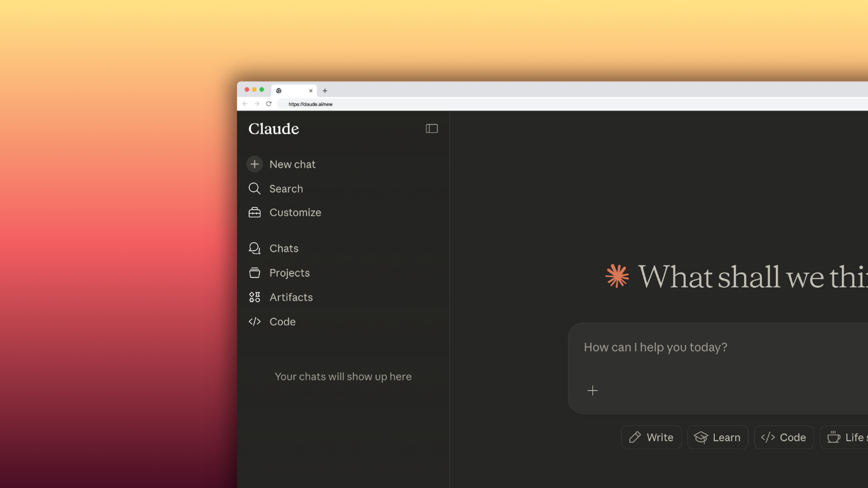
Task: Click the Projects stack icon
Action: 254,273
